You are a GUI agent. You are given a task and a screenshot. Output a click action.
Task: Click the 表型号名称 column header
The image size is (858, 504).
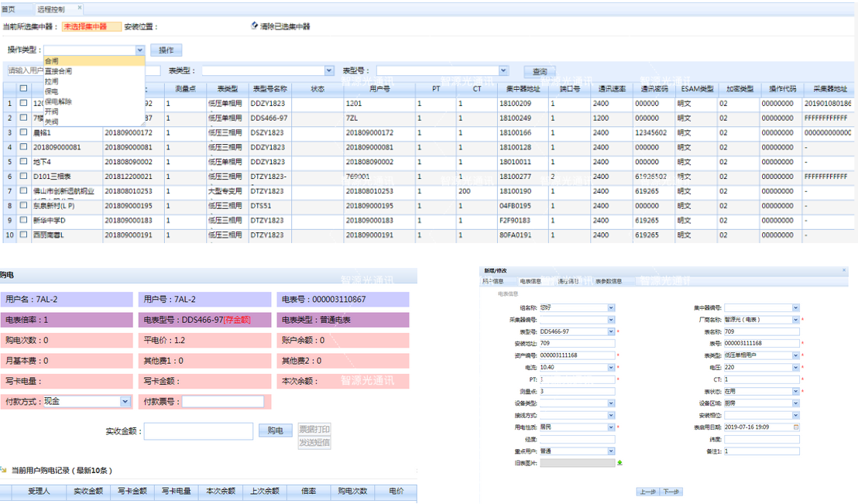click(269, 89)
